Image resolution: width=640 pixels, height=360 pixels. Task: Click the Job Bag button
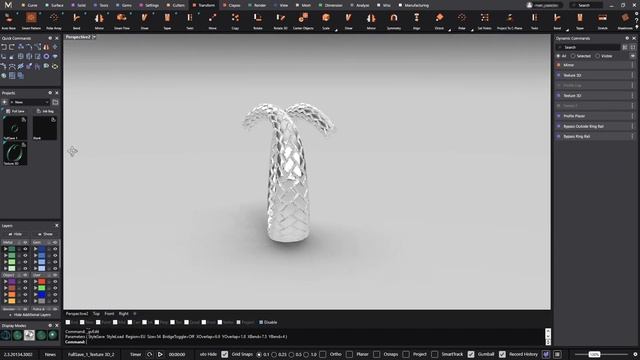pos(45,111)
